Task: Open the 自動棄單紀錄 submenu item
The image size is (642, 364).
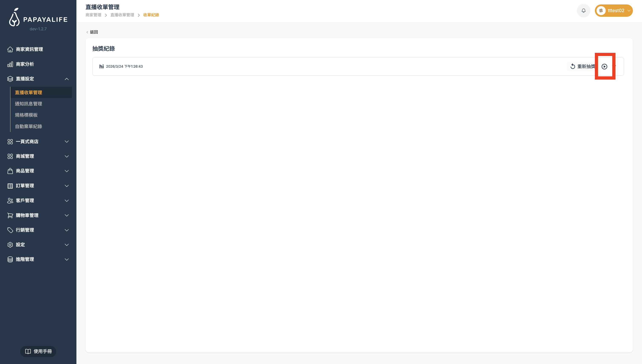Action: 28,126
